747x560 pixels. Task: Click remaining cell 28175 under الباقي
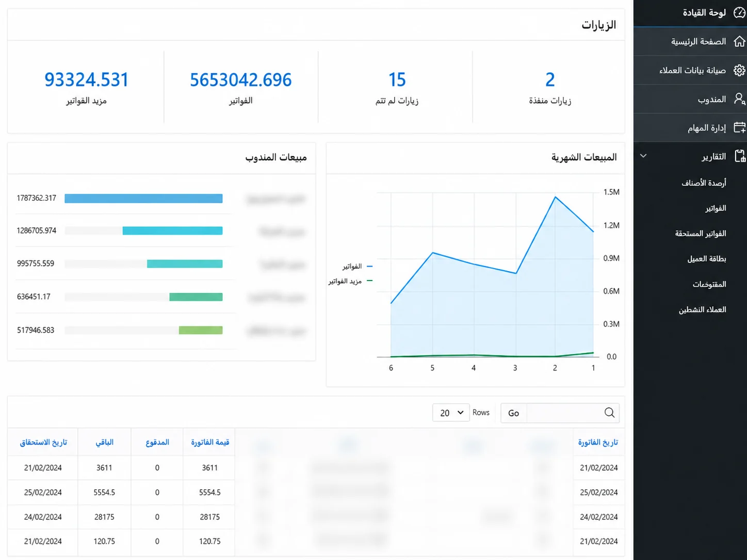[x=104, y=517]
